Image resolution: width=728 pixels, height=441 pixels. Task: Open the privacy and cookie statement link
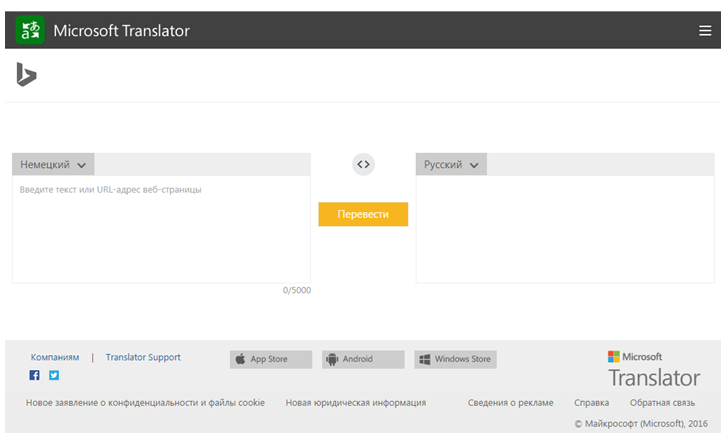point(145,402)
